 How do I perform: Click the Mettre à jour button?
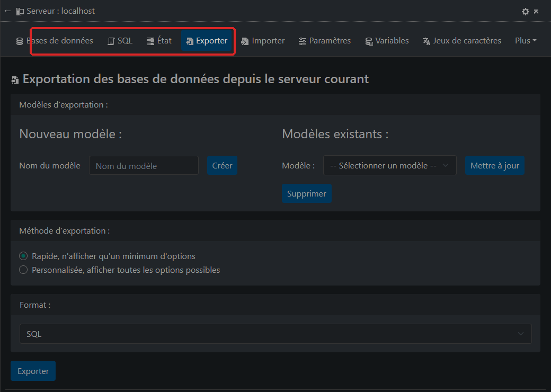tap(495, 165)
